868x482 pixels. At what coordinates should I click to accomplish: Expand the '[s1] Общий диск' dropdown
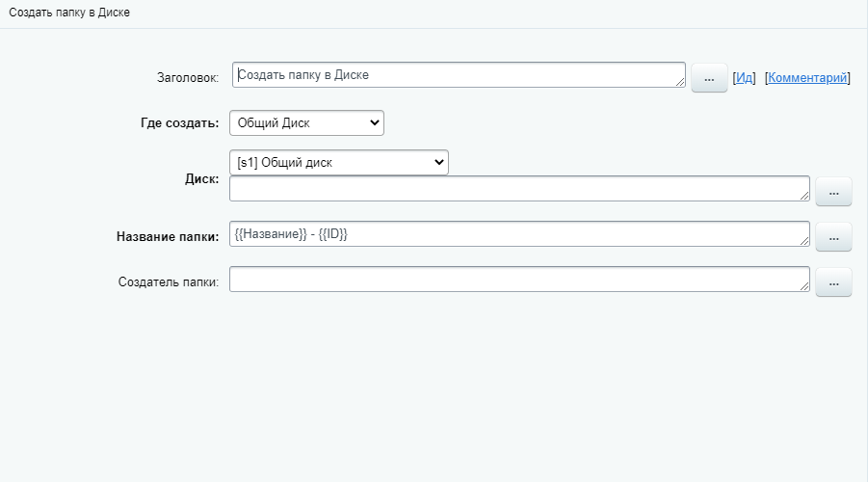pos(339,163)
